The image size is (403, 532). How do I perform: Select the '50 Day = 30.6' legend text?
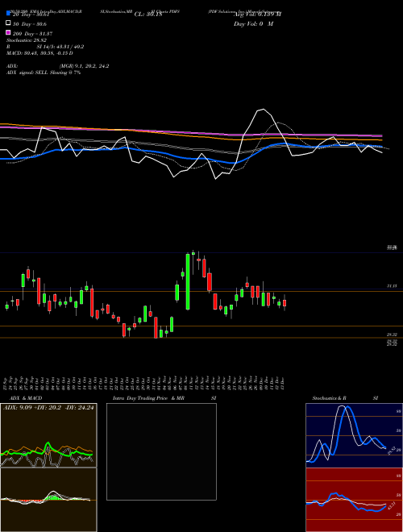(30, 24)
